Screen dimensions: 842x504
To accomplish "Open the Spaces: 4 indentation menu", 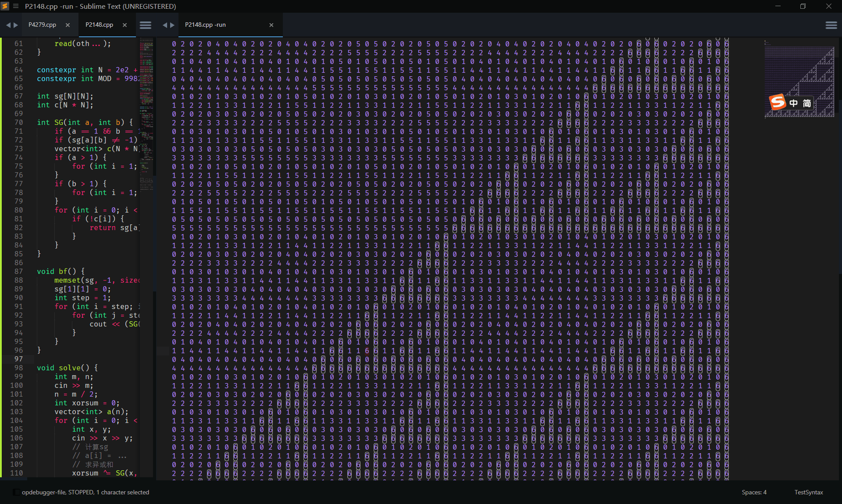I will [754, 492].
